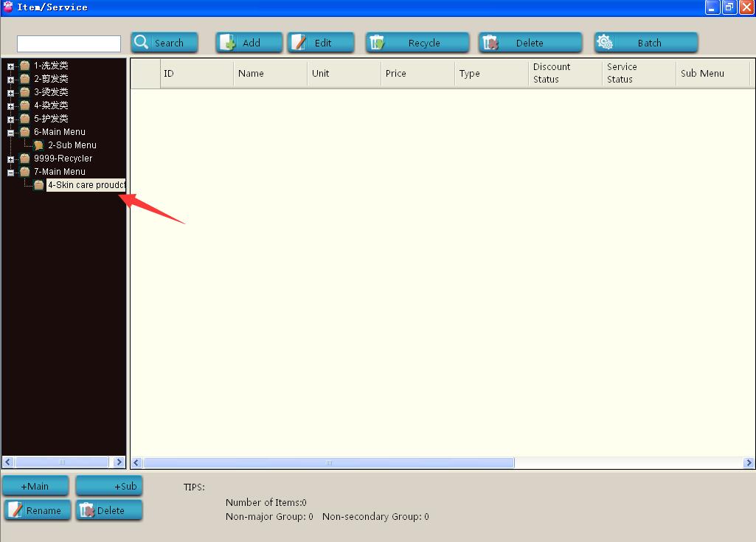Expand the 1-洗发类 tree node
This screenshot has width=756, height=542.
(x=10, y=66)
